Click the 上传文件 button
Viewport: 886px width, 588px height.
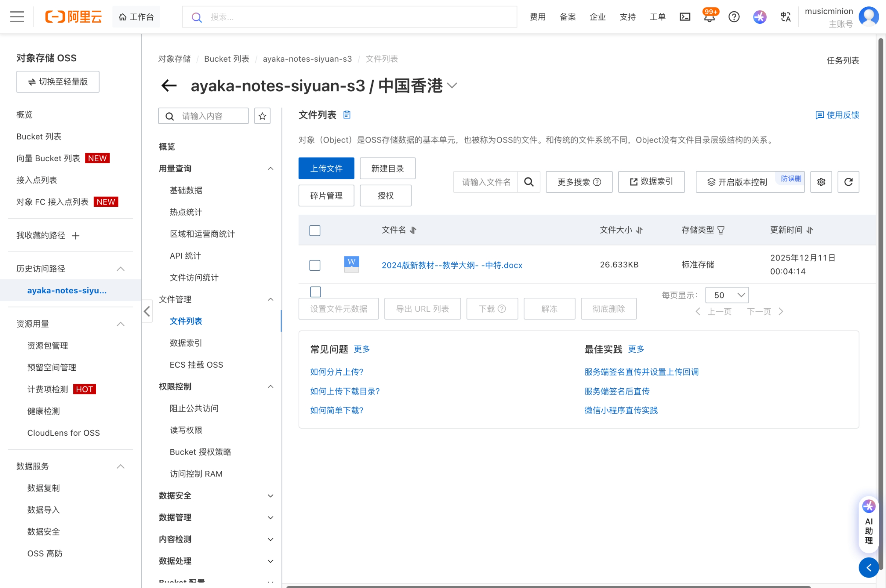(326, 168)
